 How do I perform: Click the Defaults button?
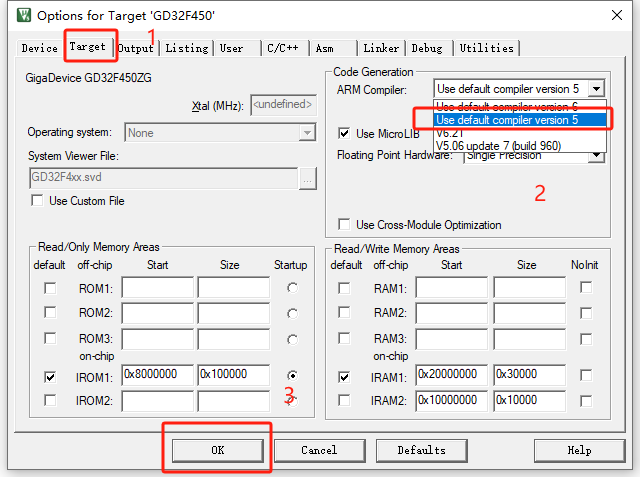click(x=421, y=450)
